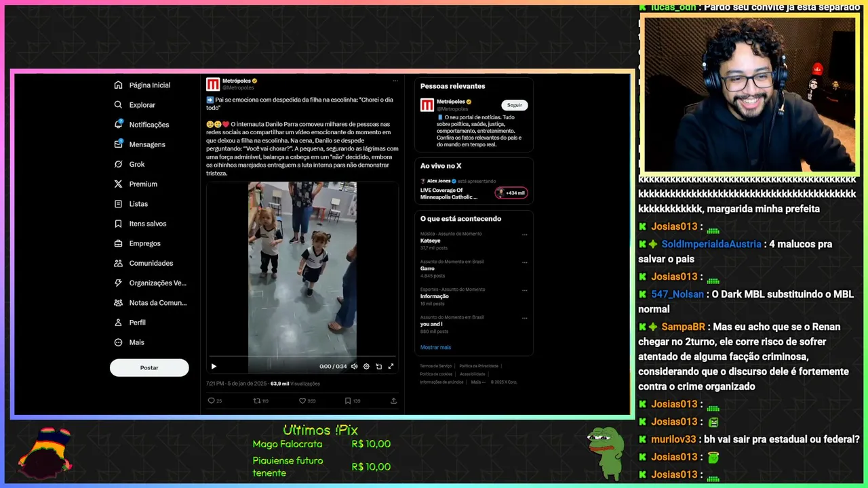Click chat username SampaBR

click(x=684, y=327)
